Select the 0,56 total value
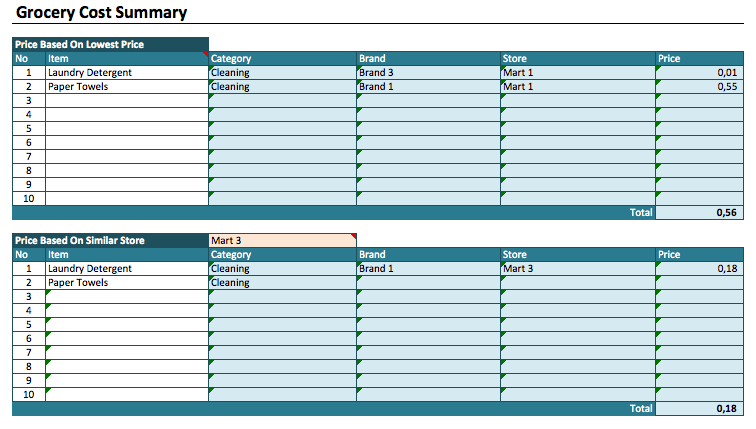Viewport: 756px width, 429px height. (700, 213)
